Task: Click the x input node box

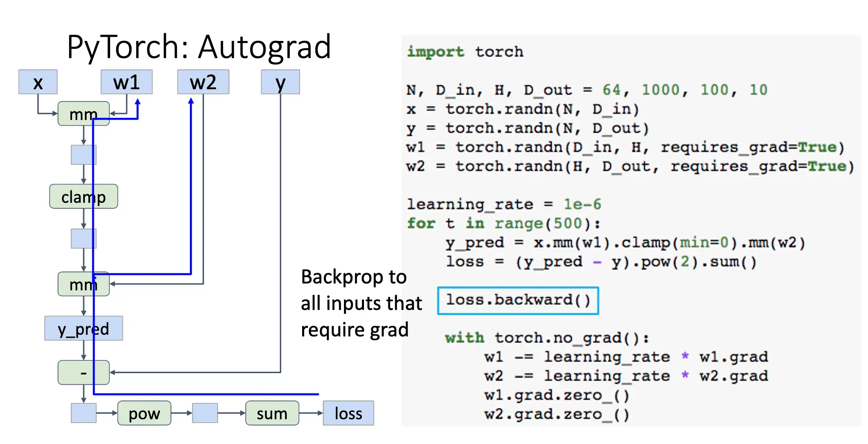Action: 38,82
